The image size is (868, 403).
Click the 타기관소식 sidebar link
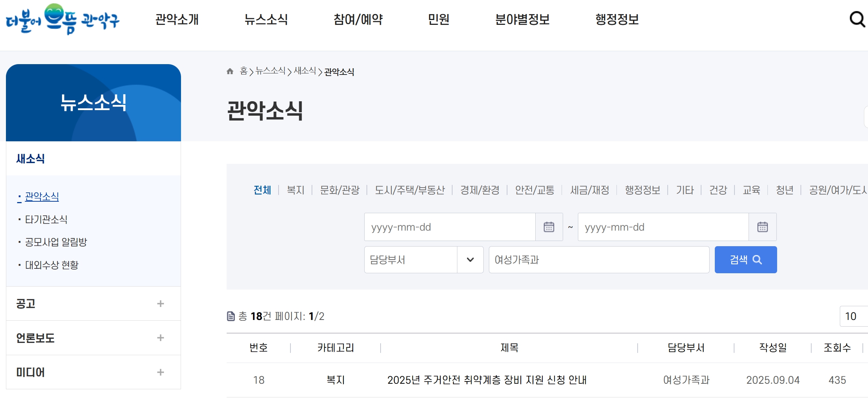click(x=46, y=219)
